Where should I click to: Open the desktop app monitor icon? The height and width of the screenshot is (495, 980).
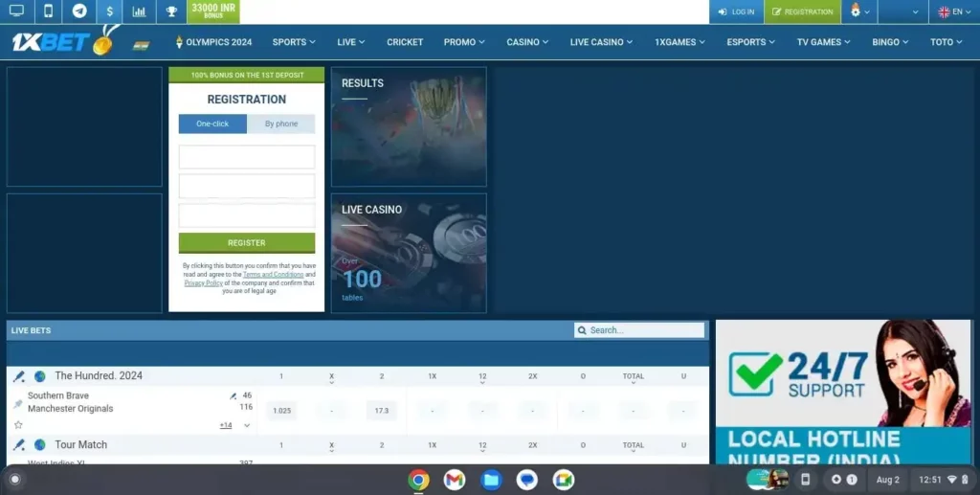(17, 11)
